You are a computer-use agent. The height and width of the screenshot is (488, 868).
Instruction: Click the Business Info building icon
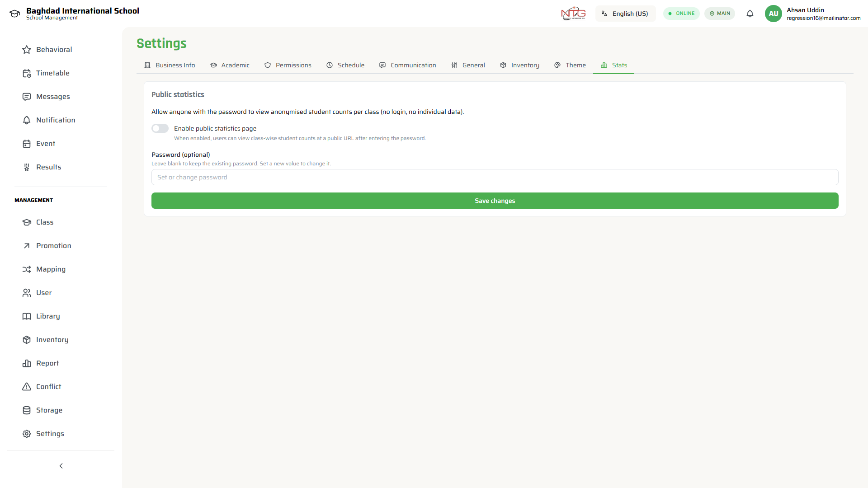coord(147,65)
